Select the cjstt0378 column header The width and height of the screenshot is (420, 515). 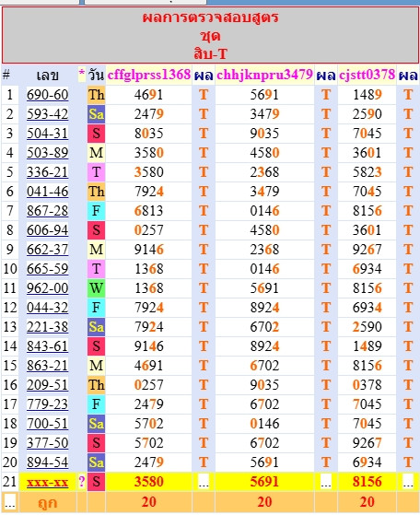(367, 75)
